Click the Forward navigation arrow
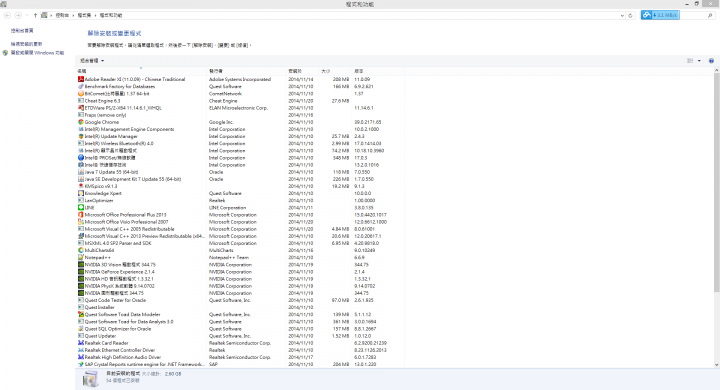The height and width of the screenshot is (390, 720). 18,15
